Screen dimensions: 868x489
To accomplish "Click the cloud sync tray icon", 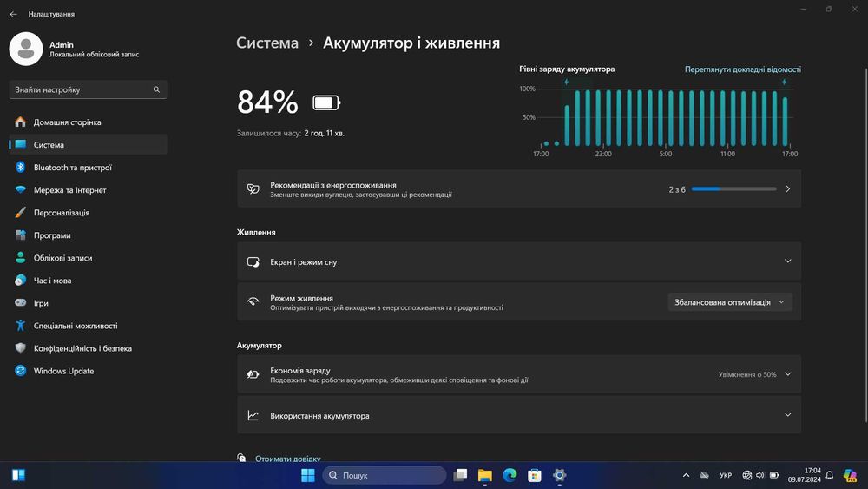I will 704,475.
